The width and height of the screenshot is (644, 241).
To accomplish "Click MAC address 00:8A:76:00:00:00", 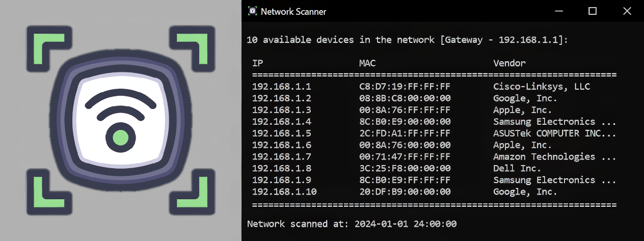I will tap(405, 145).
